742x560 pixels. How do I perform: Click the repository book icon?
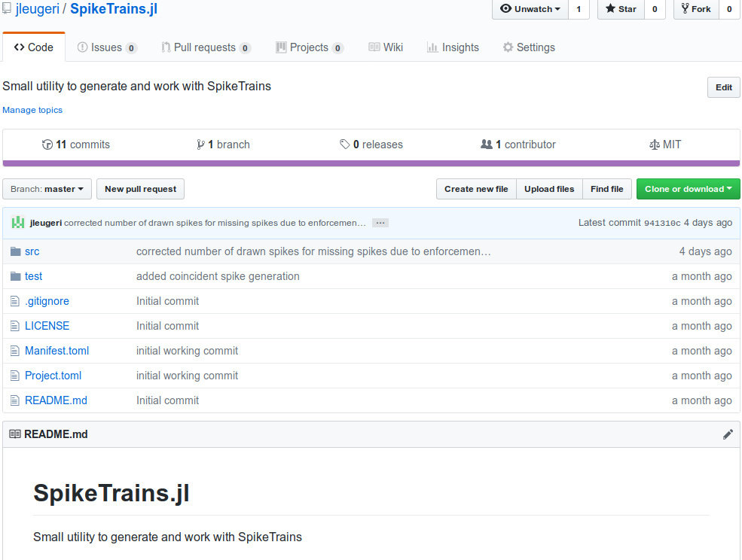(7, 8)
